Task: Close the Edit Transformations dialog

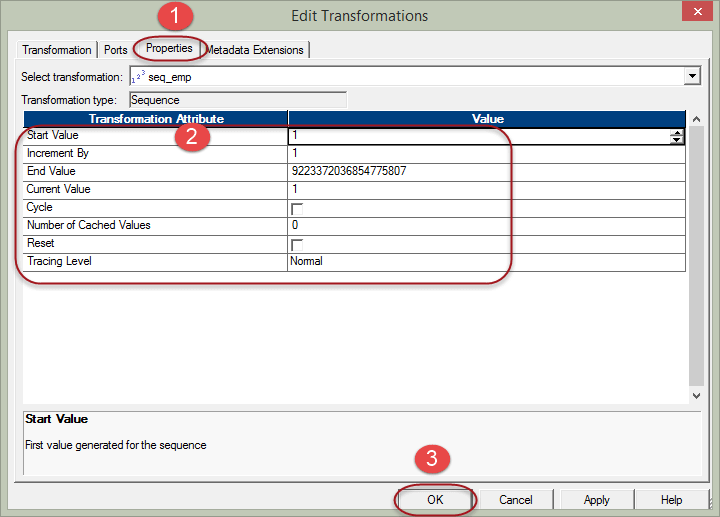Action: (696, 13)
